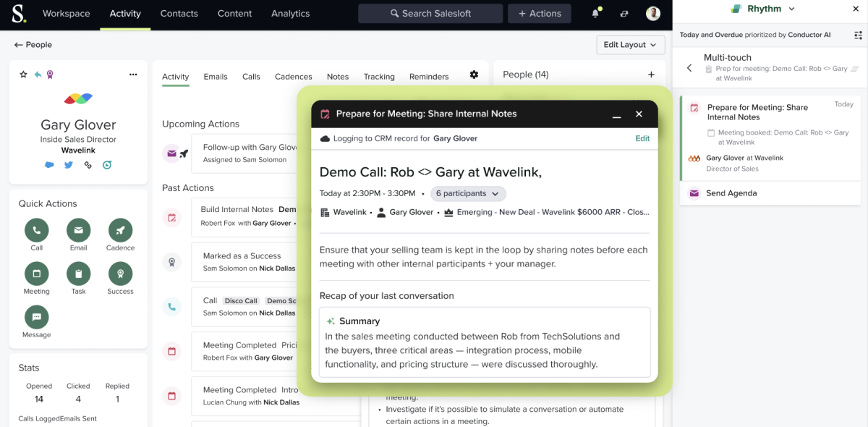This screenshot has height=427, width=868.
Task: Mark Success quick action
Action: 120,274
